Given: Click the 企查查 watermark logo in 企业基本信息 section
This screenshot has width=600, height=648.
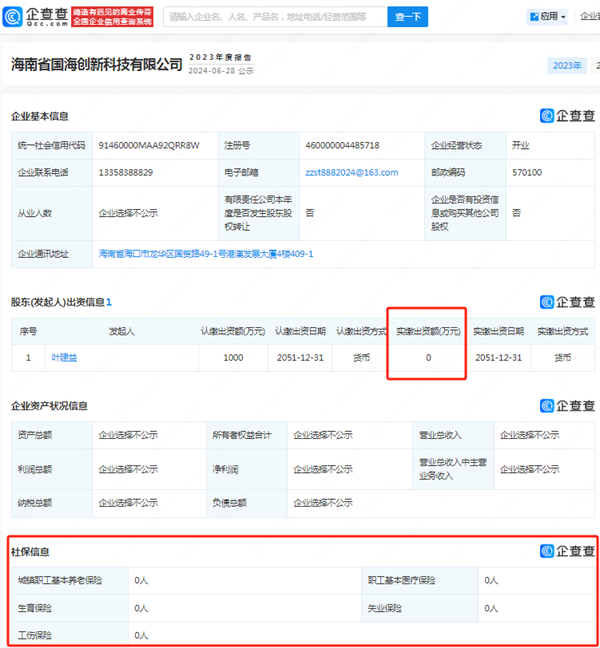Looking at the screenshot, I should click(x=567, y=115).
